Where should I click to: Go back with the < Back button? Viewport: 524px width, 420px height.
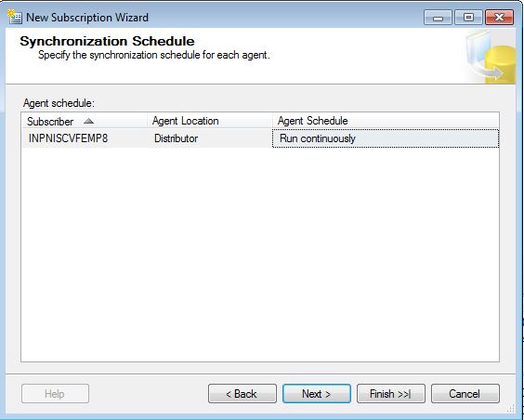point(242,394)
